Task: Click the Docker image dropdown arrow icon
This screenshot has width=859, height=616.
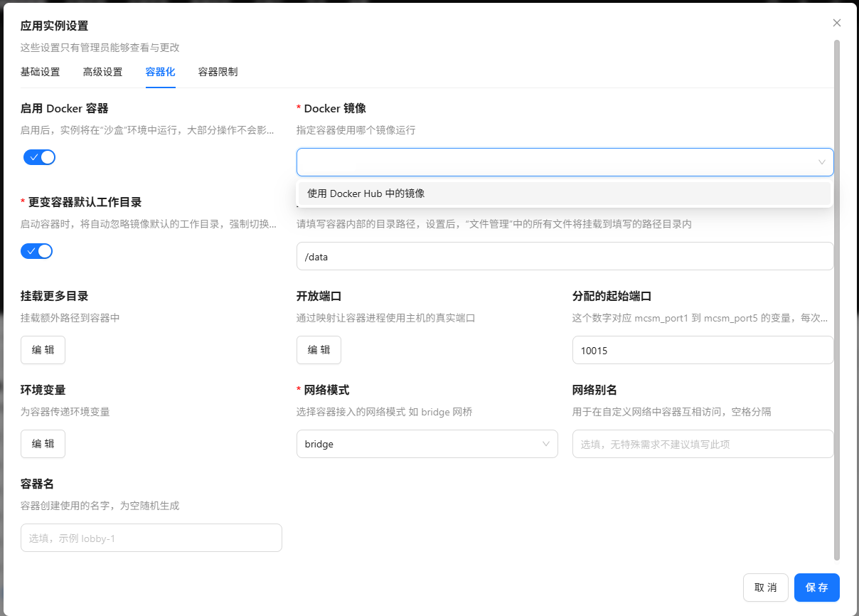Action: click(822, 162)
